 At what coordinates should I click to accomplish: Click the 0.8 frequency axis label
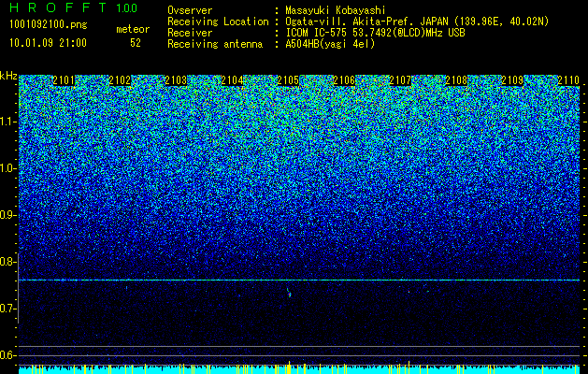(7, 262)
